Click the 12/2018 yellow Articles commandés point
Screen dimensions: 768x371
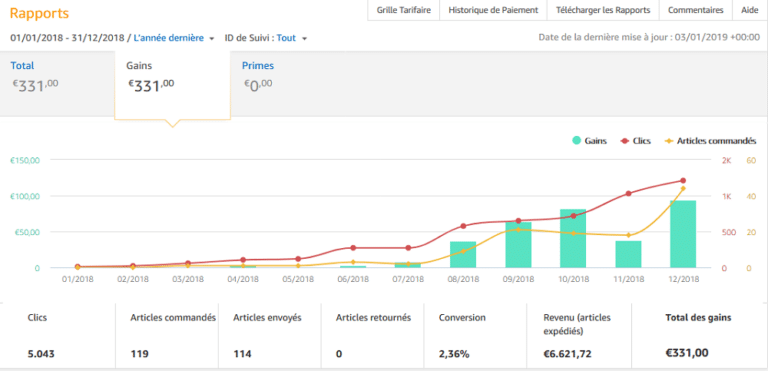(683, 188)
